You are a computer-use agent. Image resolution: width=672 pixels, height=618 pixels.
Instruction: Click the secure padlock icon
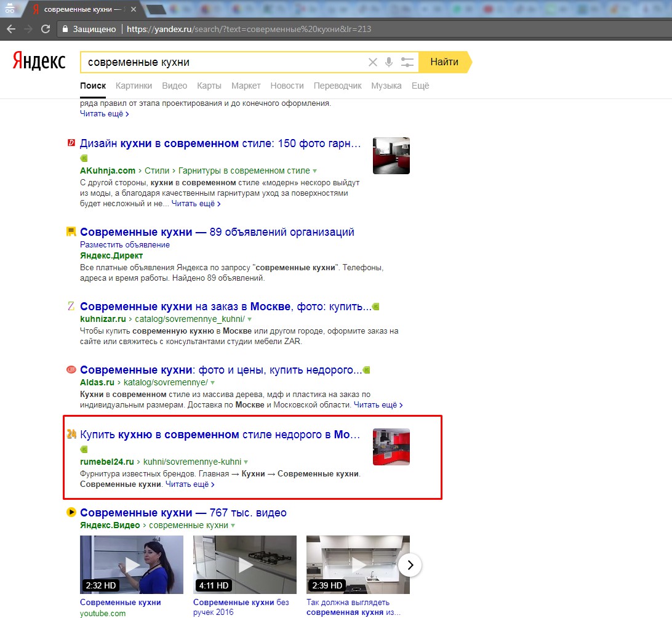(65, 29)
